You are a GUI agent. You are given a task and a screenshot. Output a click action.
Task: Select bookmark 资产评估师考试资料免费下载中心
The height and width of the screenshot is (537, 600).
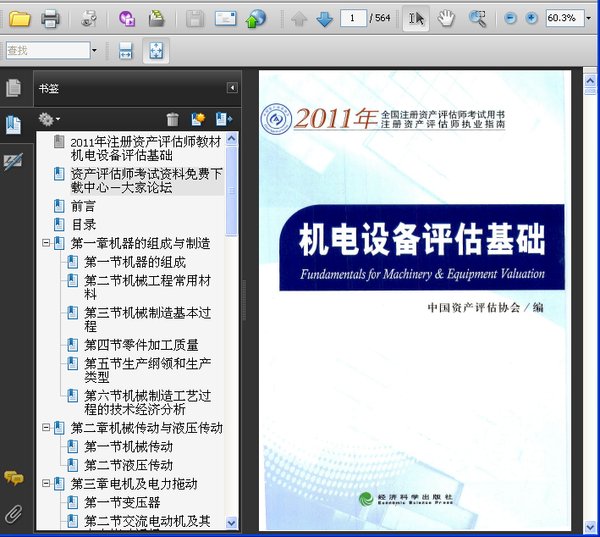[147, 181]
